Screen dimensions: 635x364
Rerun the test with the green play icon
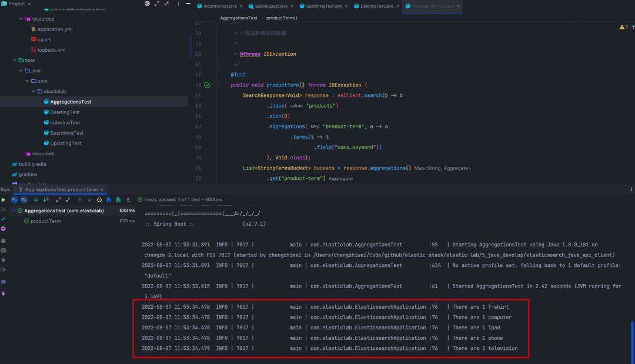4,199
